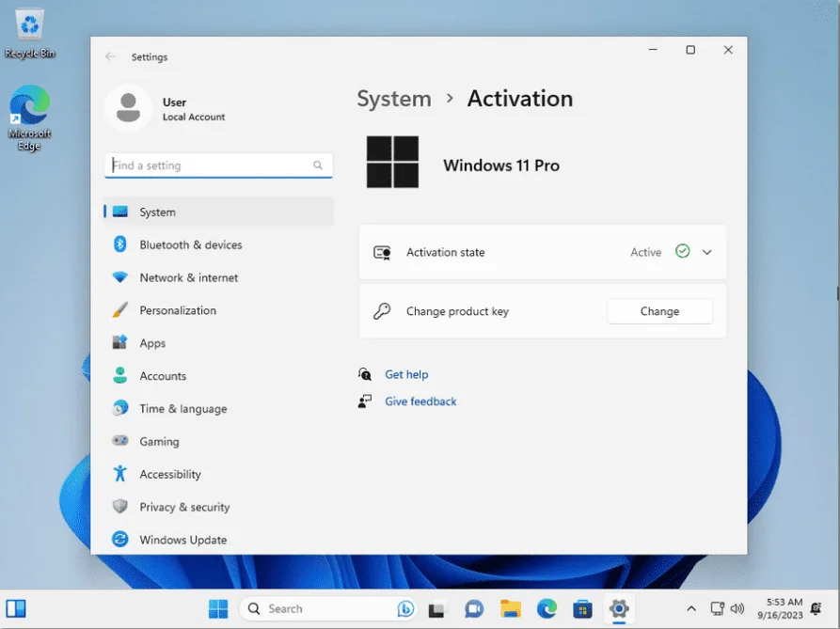Open Network & internet settings
Screen dimensions: 840x629
218,277
